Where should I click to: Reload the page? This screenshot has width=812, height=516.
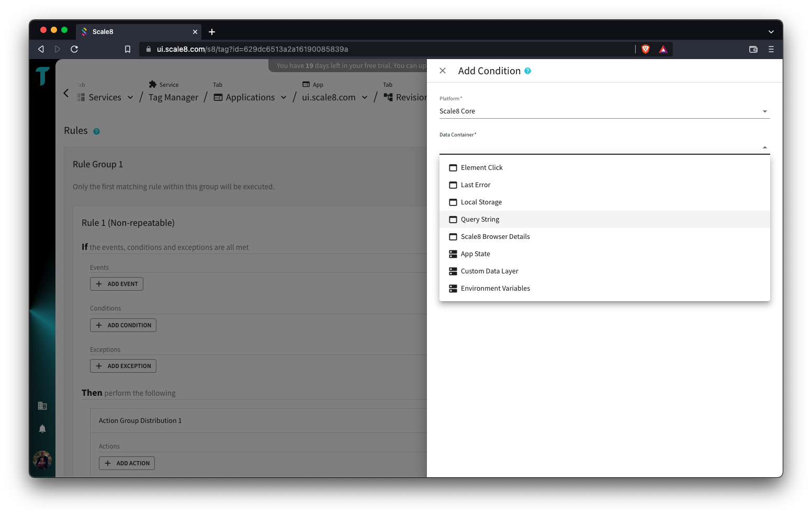pos(74,49)
